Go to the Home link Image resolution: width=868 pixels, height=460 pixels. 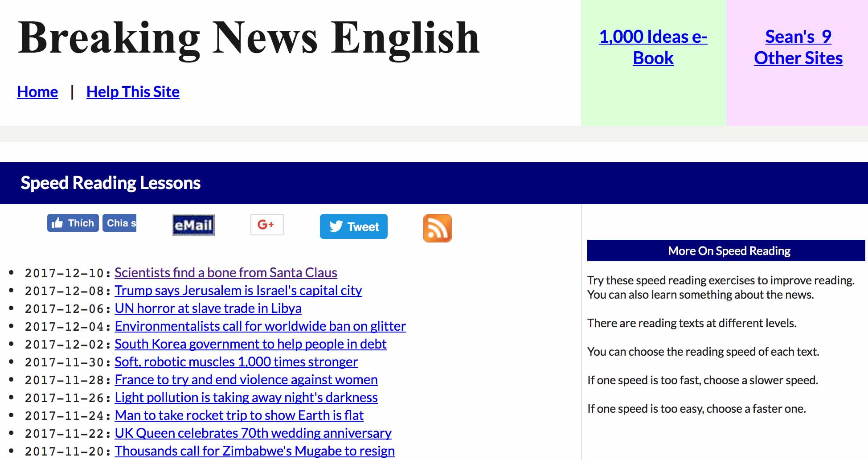coord(37,92)
